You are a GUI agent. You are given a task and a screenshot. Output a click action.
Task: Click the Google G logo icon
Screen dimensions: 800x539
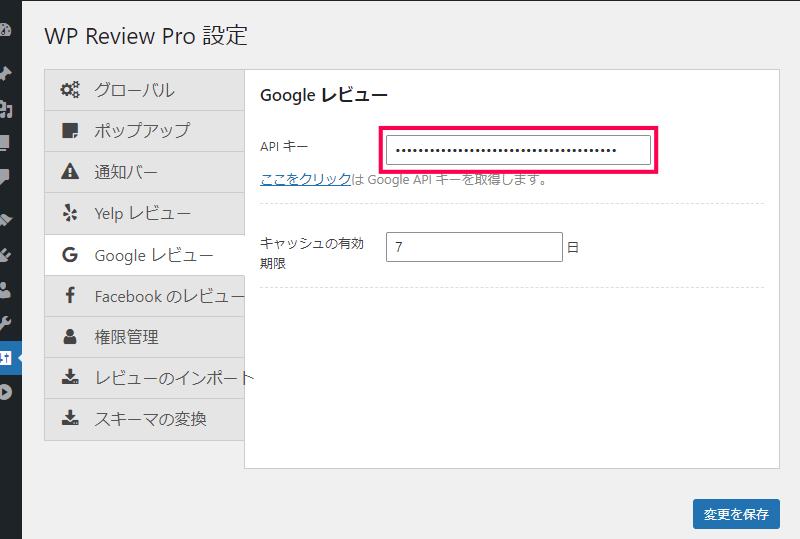pyautogui.click(x=70, y=254)
